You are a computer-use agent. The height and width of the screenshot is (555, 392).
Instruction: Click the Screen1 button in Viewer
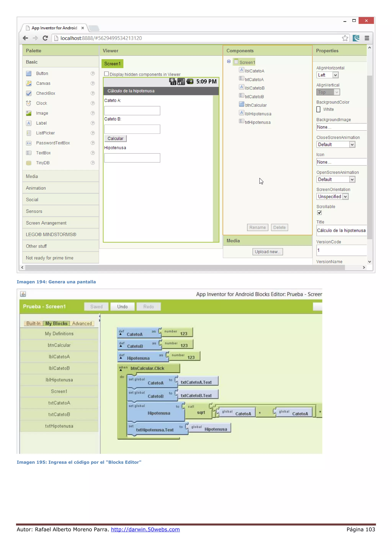point(112,64)
